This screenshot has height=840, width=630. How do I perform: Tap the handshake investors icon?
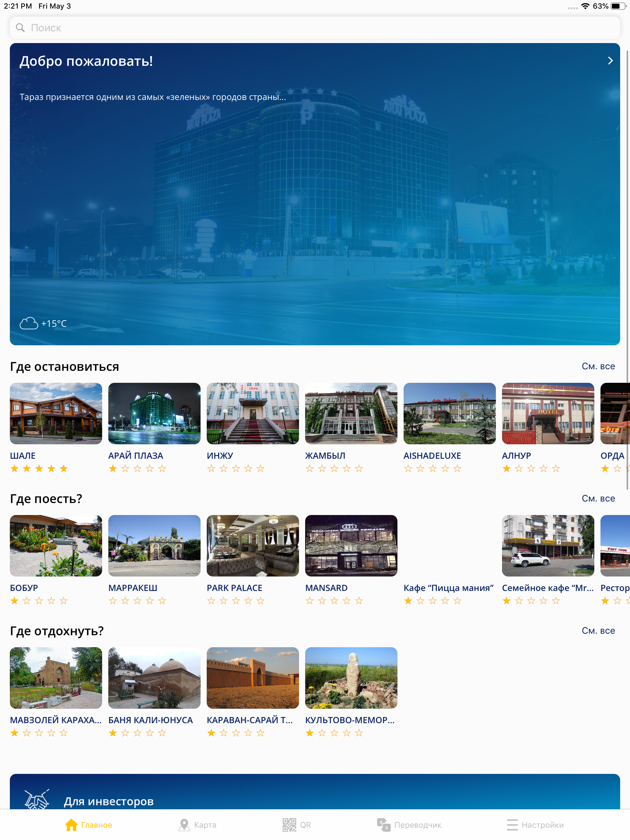point(37,799)
